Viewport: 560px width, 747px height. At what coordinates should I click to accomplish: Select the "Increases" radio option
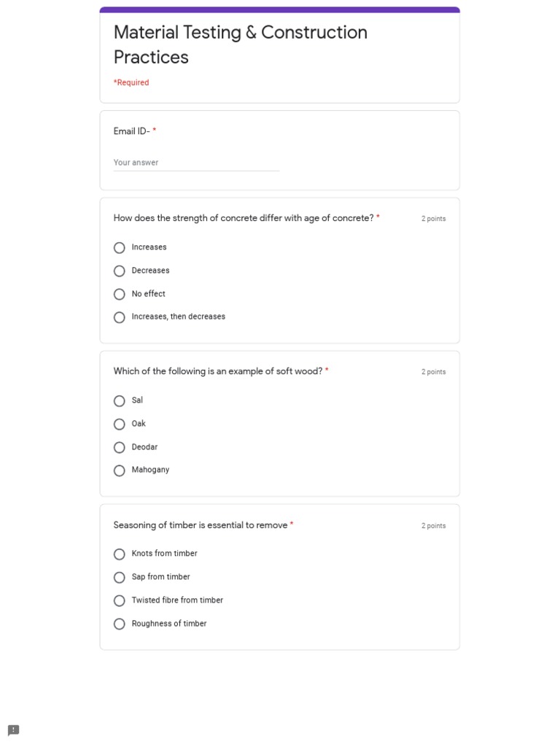pos(120,248)
